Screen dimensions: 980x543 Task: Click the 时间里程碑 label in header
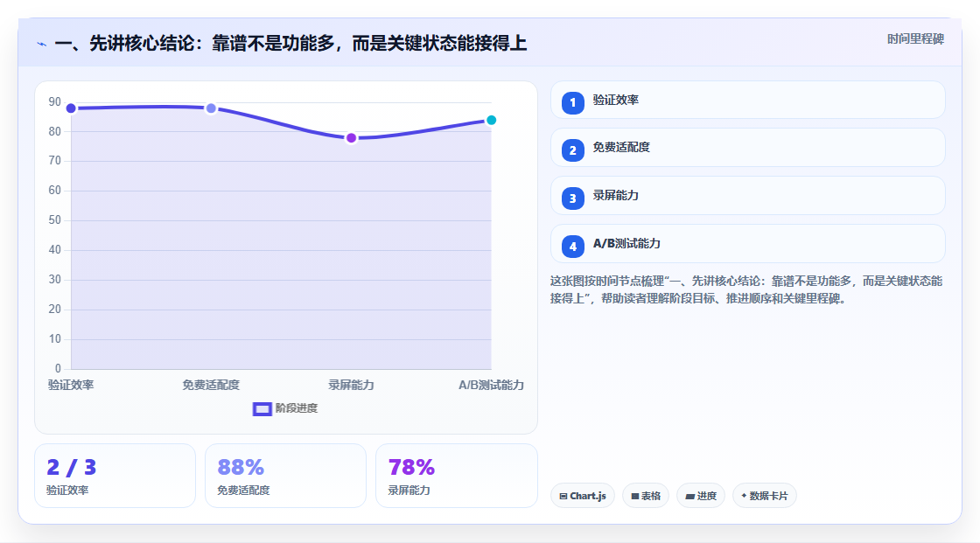[915, 38]
